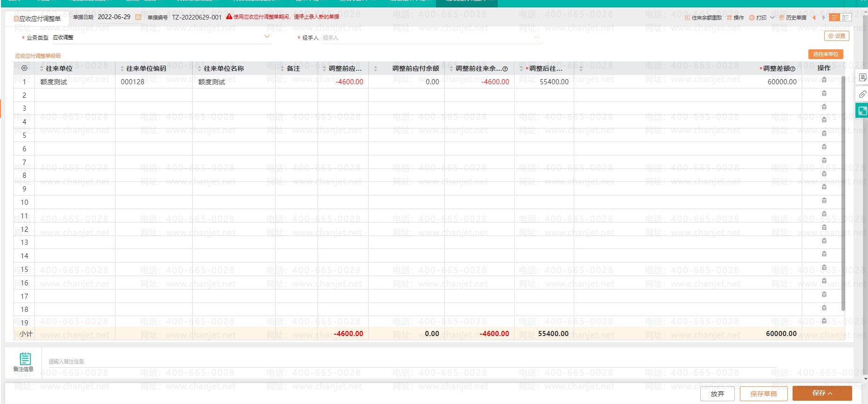The height and width of the screenshot is (404, 868).
Task: Delete row 1 with trash icon
Action: point(824,80)
